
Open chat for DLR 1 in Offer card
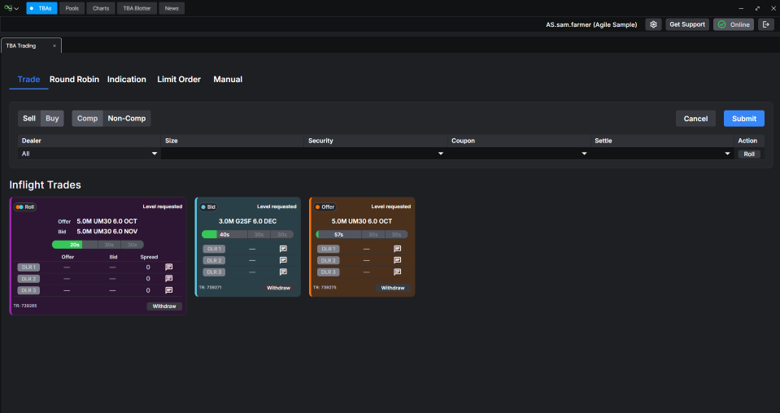(397, 248)
